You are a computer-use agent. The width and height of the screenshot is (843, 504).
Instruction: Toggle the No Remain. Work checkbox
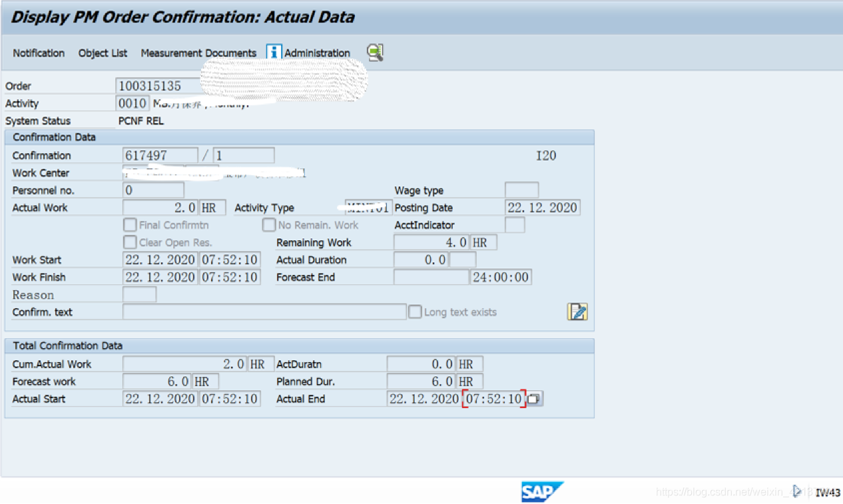(x=269, y=225)
